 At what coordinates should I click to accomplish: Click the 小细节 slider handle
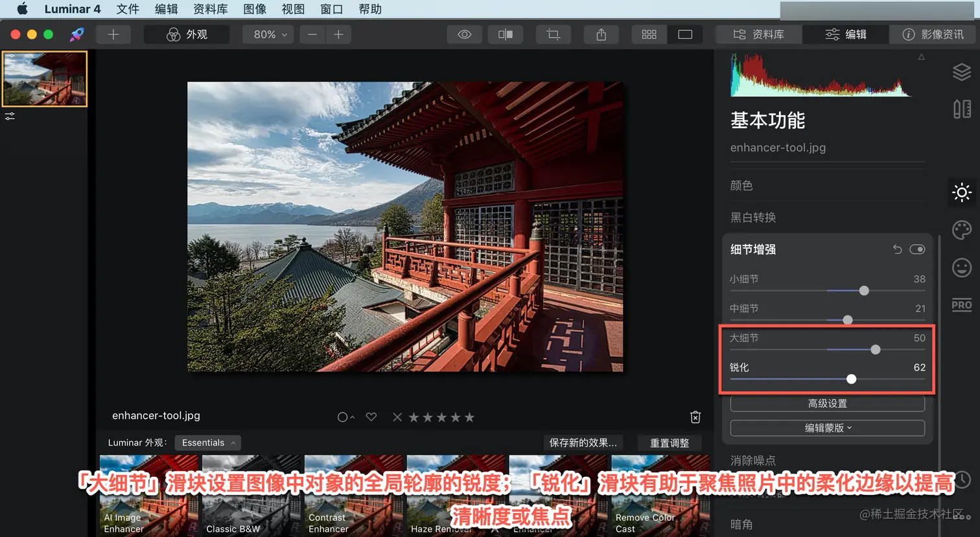864,291
